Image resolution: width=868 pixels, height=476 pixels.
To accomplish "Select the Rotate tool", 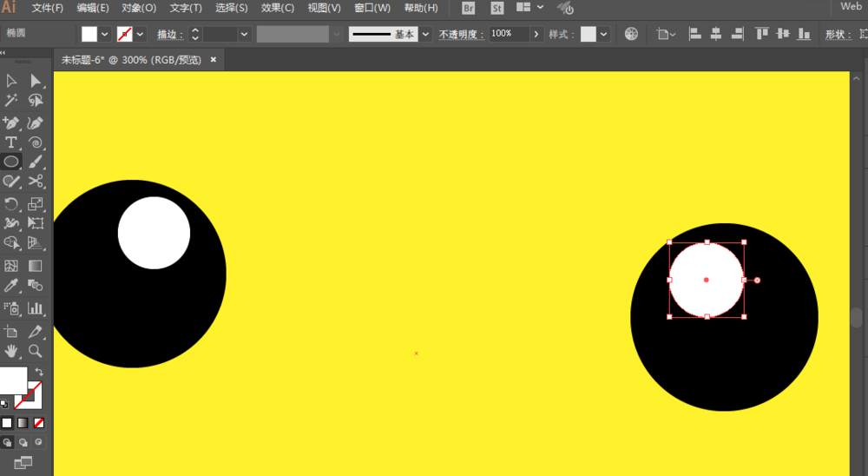I will tap(11, 204).
